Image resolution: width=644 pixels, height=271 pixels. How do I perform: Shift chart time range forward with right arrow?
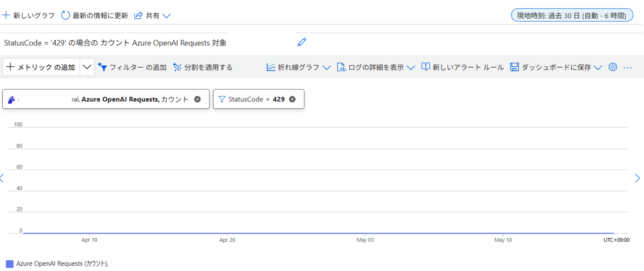[637, 178]
